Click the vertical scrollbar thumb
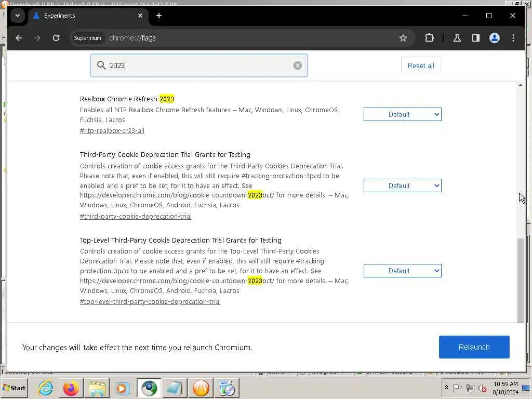Screen dimensions: 532x399 point(521,280)
